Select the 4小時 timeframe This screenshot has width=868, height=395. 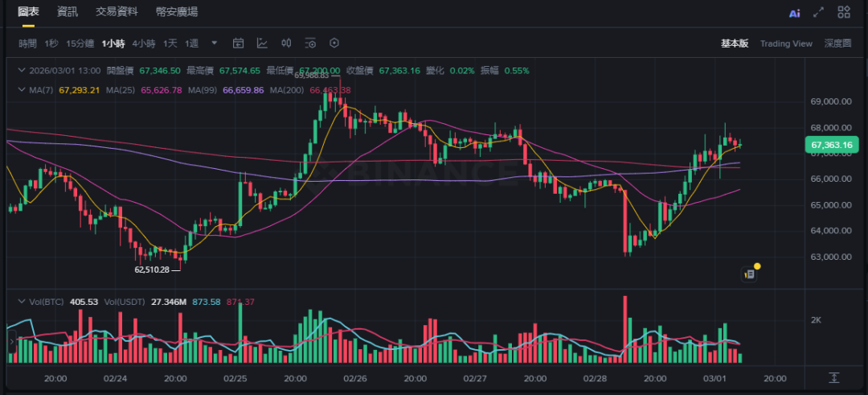[x=144, y=43]
